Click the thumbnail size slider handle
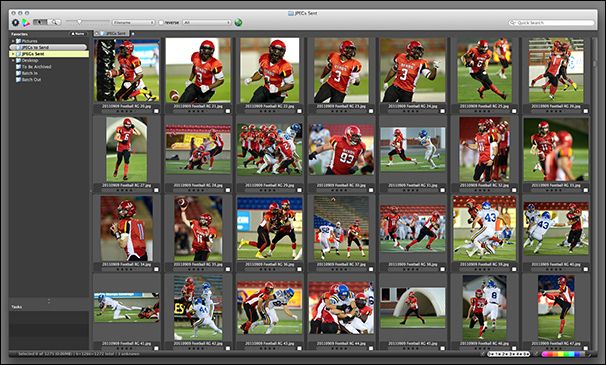606x365 pixels. pyautogui.click(x=80, y=22)
